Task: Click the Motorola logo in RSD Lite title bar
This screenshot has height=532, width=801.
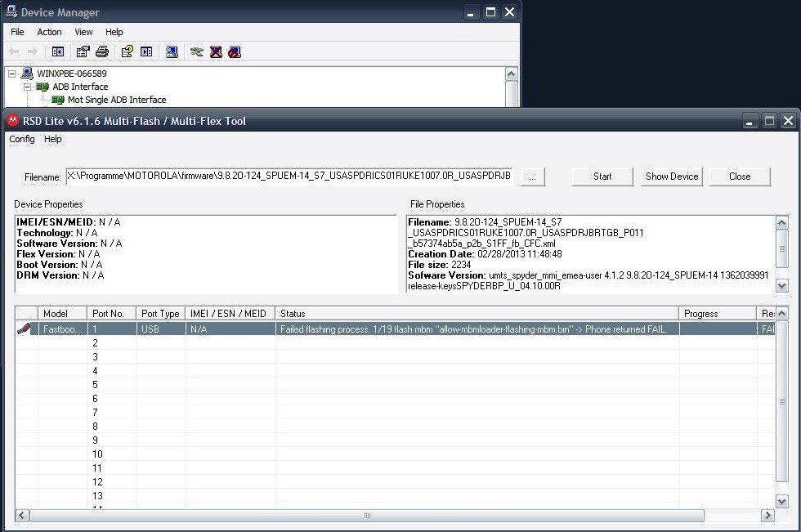Action: click(x=13, y=120)
